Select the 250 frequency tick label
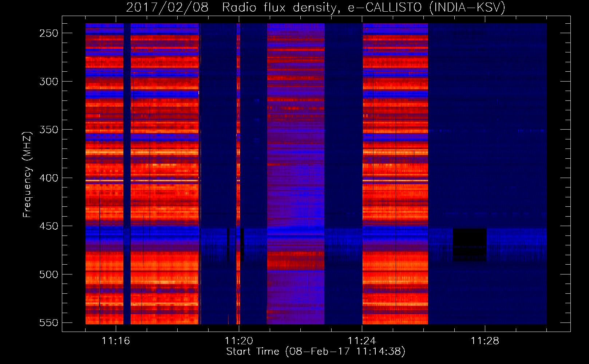The width and height of the screenshot is (589, 364). (49, 33)
